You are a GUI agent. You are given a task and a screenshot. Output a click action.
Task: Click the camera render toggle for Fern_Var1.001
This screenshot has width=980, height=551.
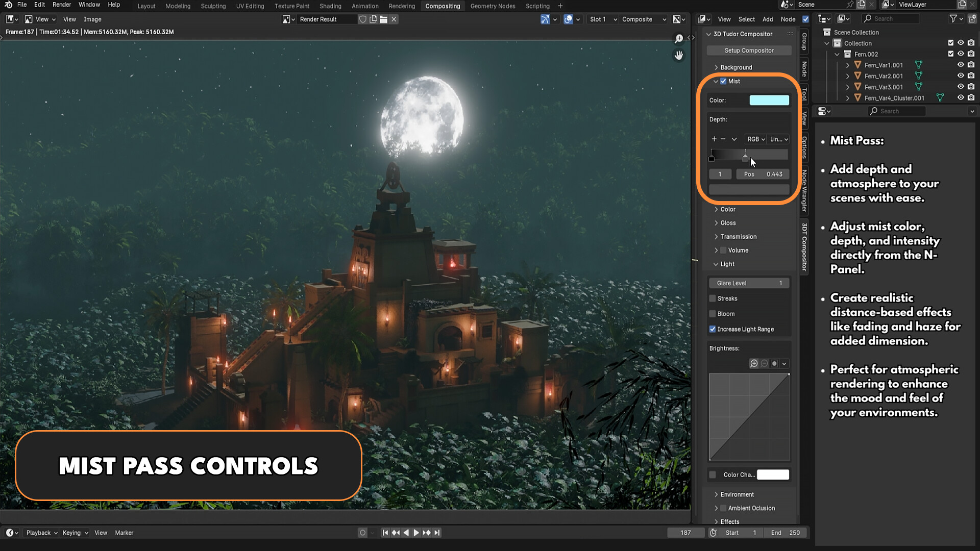[971, 65]
